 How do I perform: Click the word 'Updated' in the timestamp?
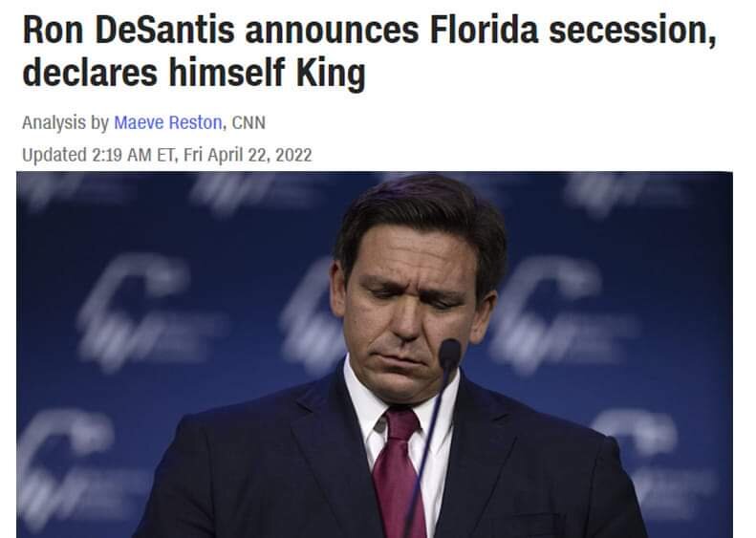pos(53,154)
